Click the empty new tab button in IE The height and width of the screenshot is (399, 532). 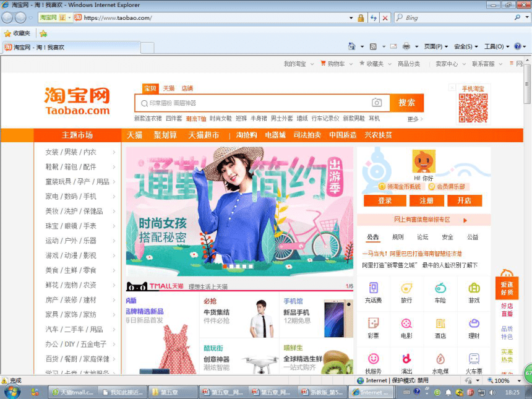click(147, 48)
